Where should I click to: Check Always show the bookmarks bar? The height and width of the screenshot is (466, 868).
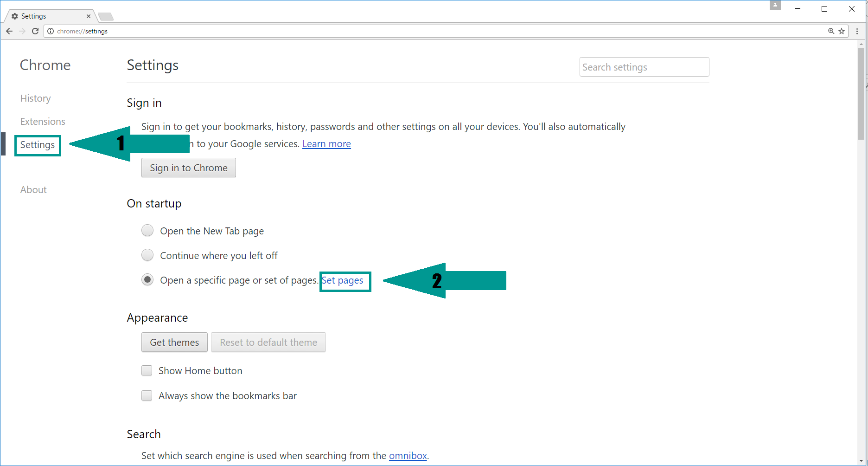pos(147,395)
